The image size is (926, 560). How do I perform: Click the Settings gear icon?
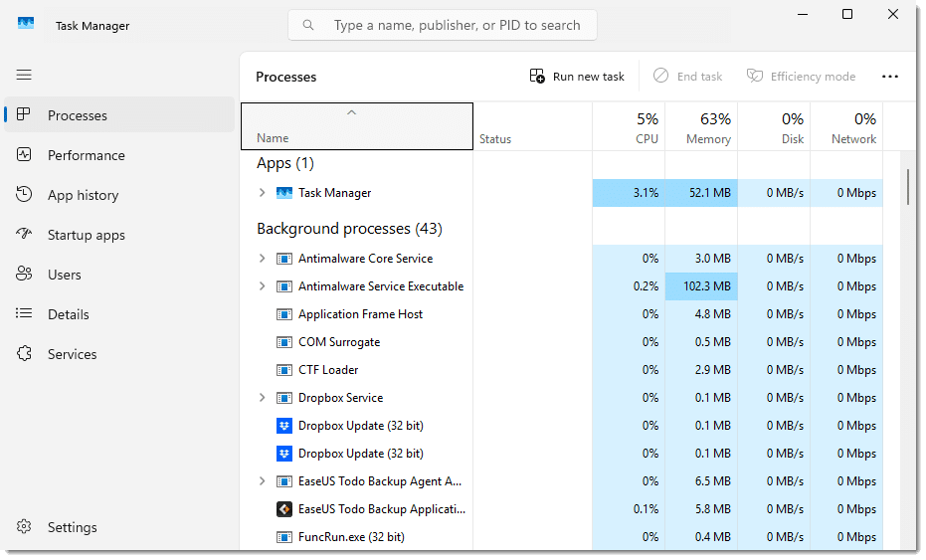click(x=24, y=526)
